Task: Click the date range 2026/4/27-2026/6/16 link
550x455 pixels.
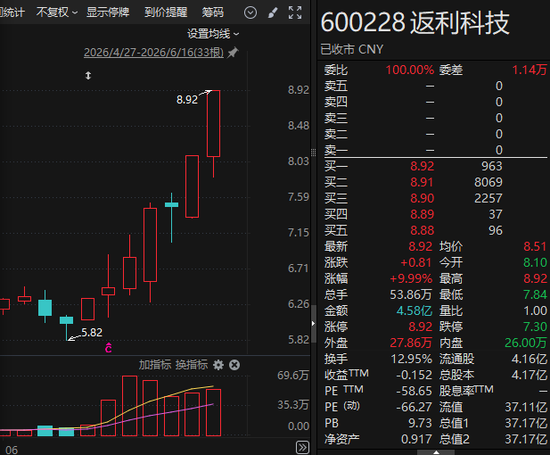Action: pyautogui.click(x=154, y=52)
